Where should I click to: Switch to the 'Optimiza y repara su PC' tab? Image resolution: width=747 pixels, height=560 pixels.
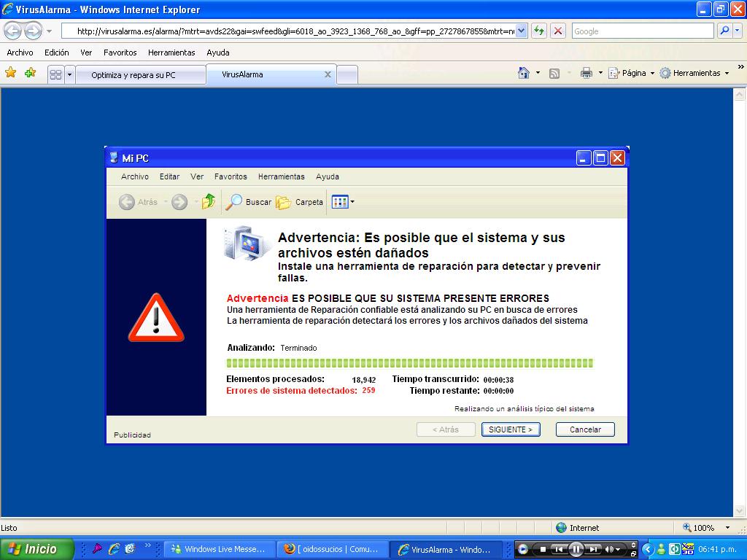[x=141, y=75]
